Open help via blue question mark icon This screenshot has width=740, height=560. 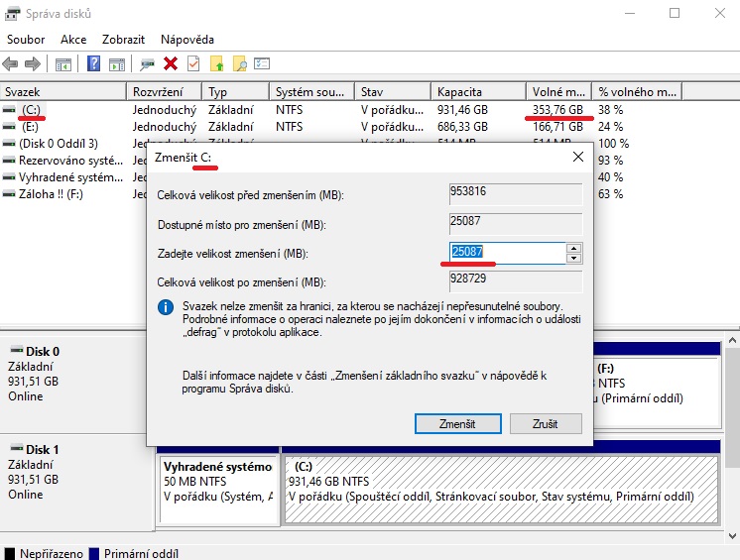[94, 63]
